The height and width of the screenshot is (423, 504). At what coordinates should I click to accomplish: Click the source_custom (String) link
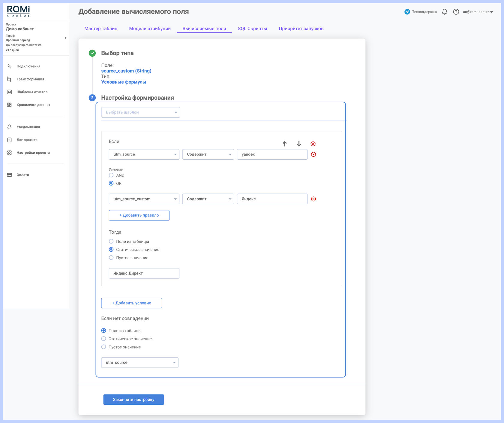pos(126,71)
